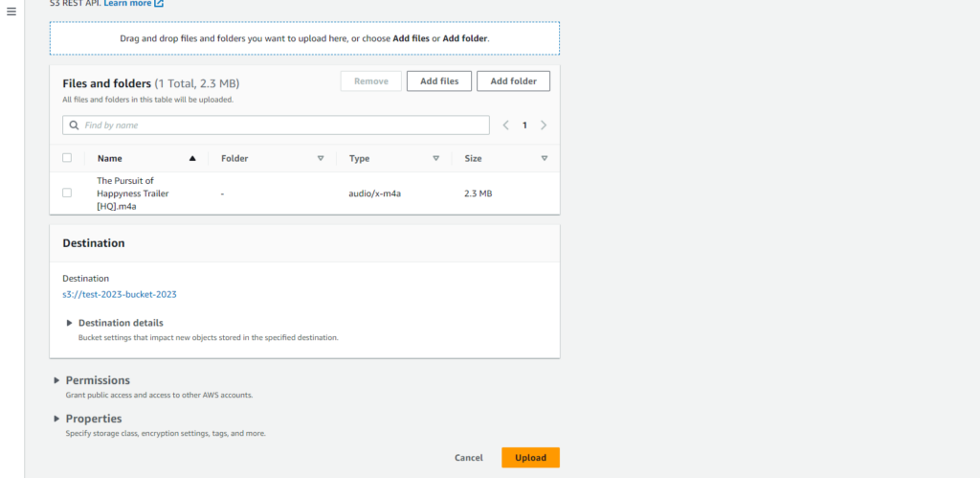Click page number 1 in pagination
The image size is (980, 478).
pos(525,125)
